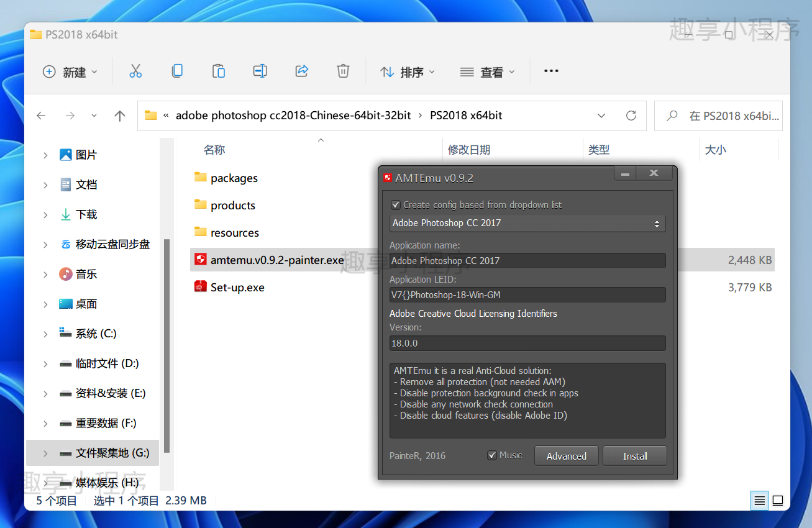Click the 2,448 KB size cell
Image resolution: width=812 pixels, height=528 pixels.
pyautogui.click(x=750, y=260)
